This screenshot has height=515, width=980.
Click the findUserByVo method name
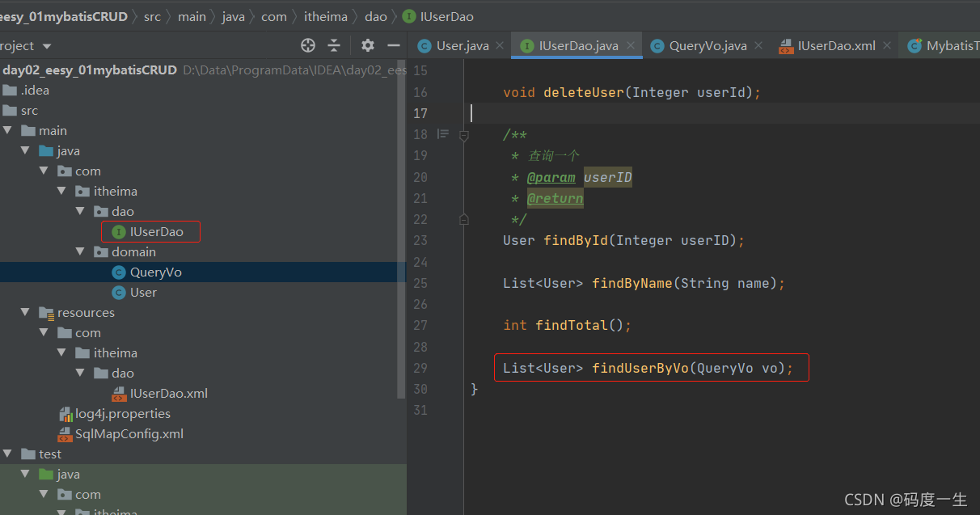coord(640,368)
